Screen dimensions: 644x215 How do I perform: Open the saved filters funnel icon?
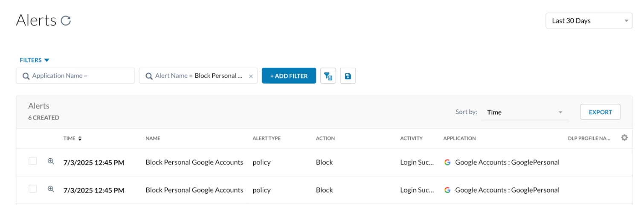point(328,76)
